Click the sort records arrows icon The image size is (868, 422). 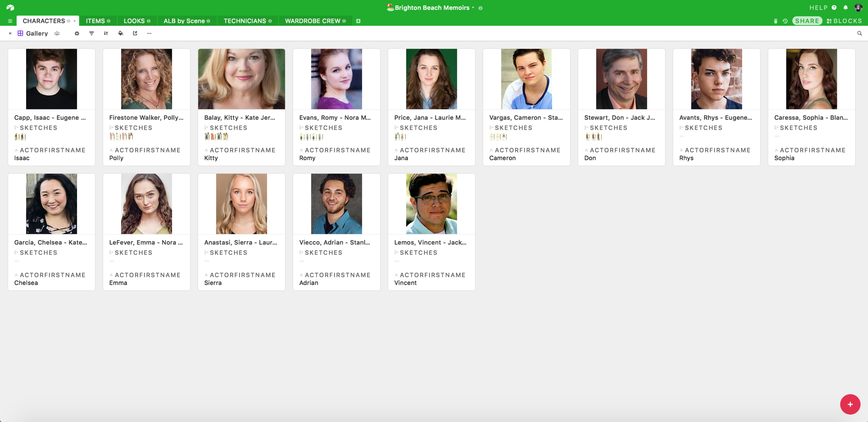coord(106,33)
